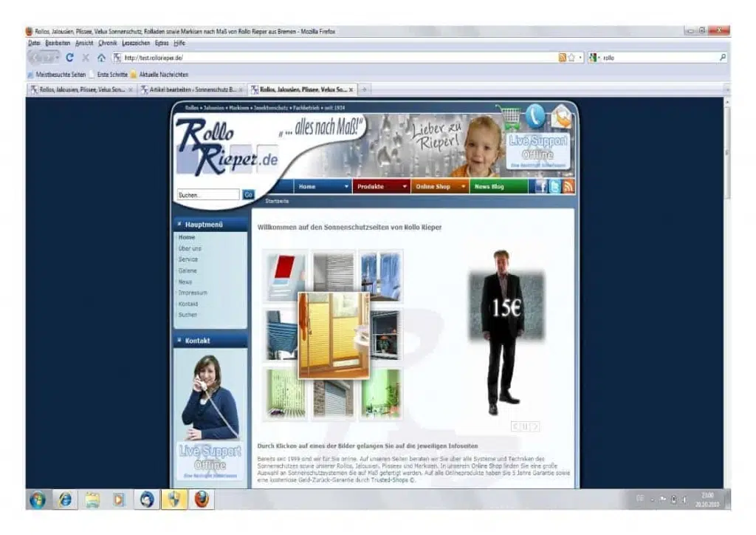Click the Rollo Rieper.de site logo
Image resolution: width=756 pixels, height=535 pixels.
point(227,147)
